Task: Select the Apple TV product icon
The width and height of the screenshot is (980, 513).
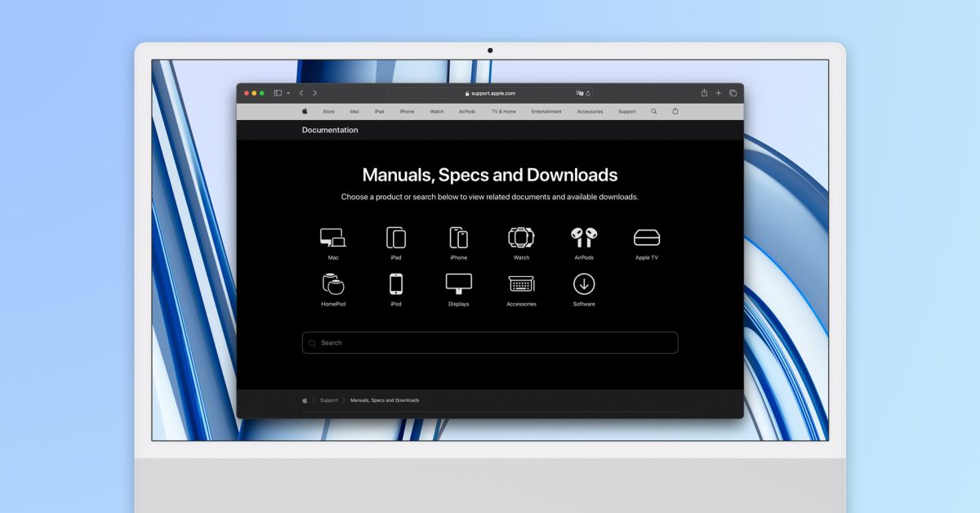Action: click(647, 238)
